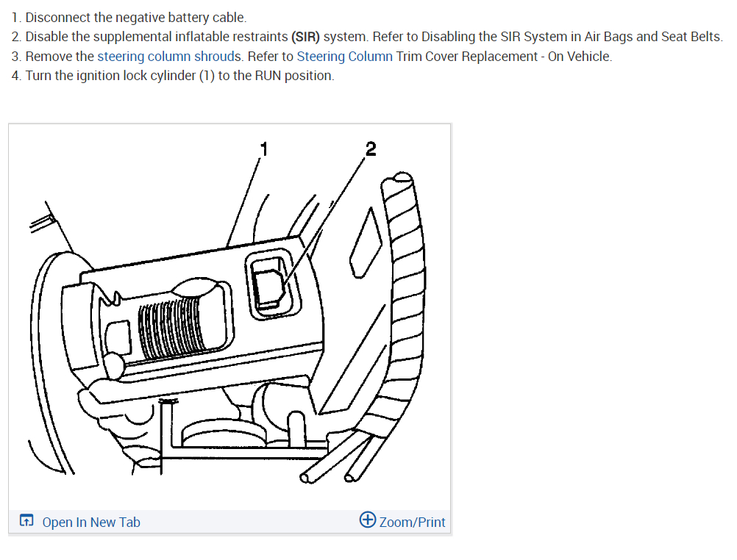
Task: Click the Open In New Tab text
Action: click(91, 523)
